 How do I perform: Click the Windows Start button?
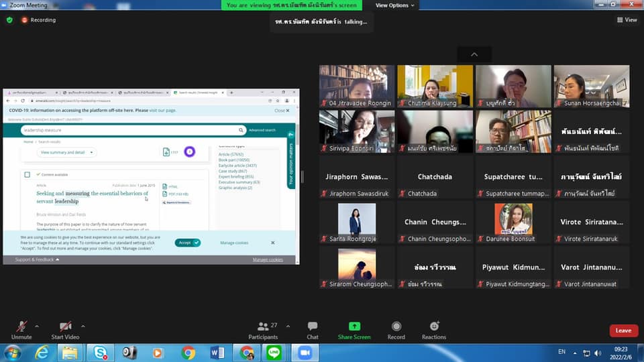(x=12, y=353)
